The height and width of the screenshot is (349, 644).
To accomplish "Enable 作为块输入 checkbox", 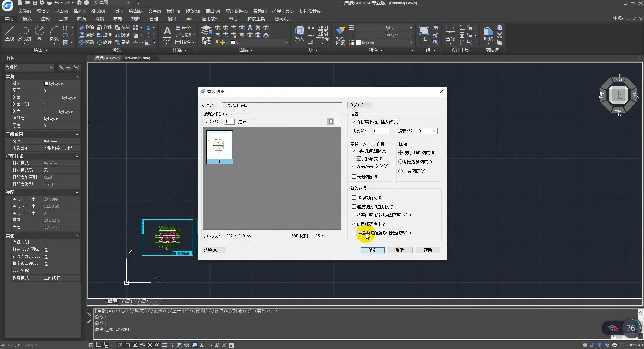I will point(354,198).
